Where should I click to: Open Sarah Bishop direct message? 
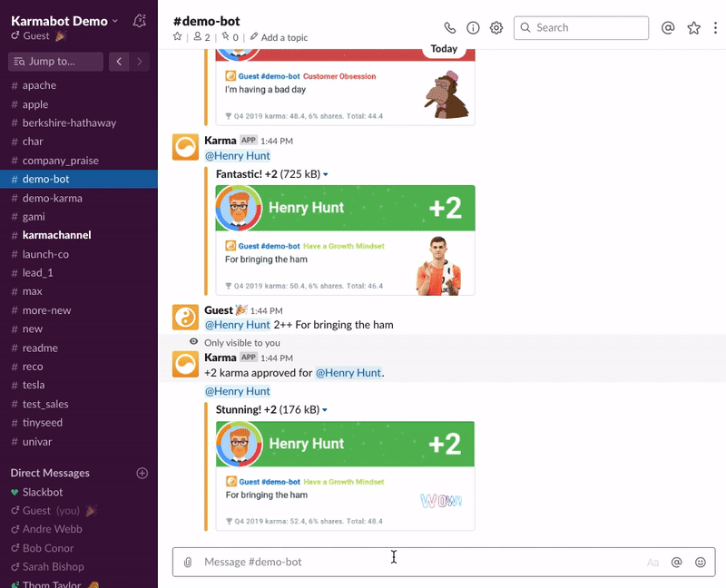click(x=79, y=567)
